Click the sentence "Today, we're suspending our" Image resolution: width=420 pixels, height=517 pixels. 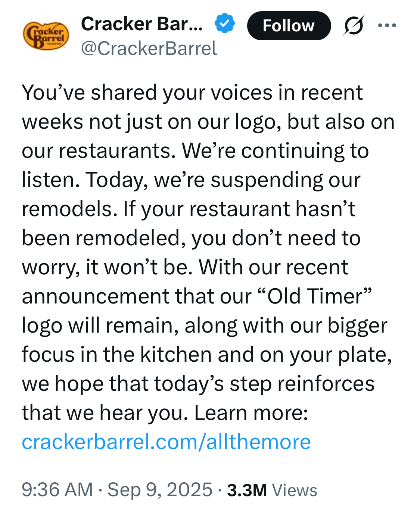coord(223,180)
